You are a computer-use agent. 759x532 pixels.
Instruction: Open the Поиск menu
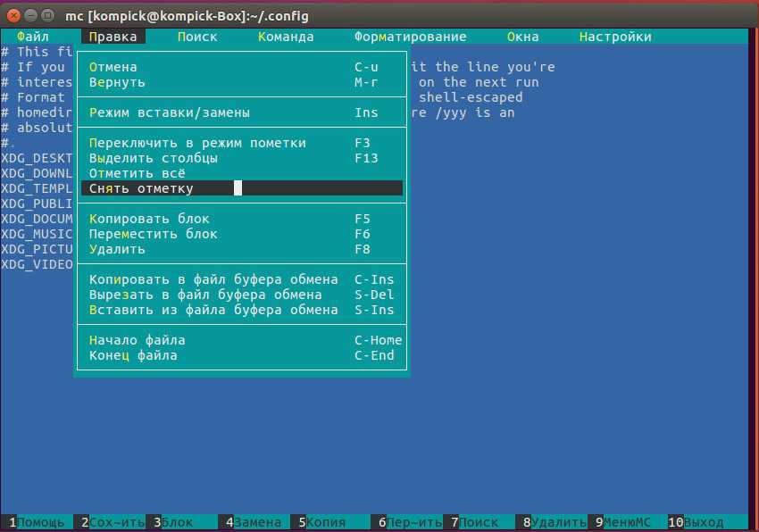pos(197,37)
